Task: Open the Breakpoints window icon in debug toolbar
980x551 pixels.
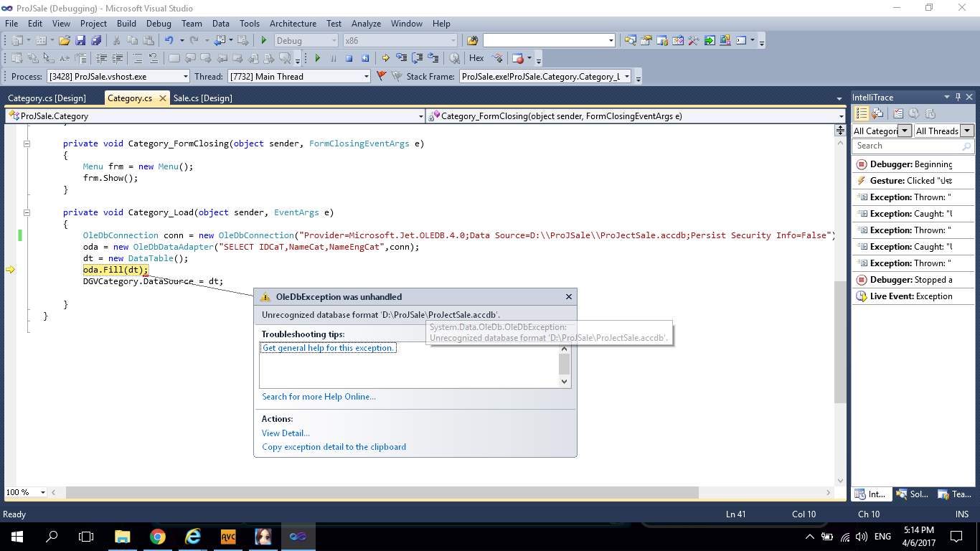Action: click(x=518, y=58)
